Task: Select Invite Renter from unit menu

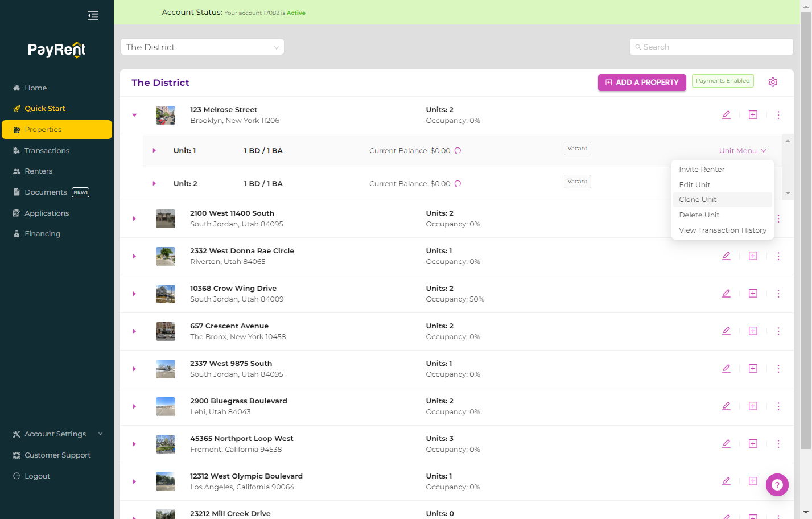Action: pyautogui.click(x=723, y=170)
